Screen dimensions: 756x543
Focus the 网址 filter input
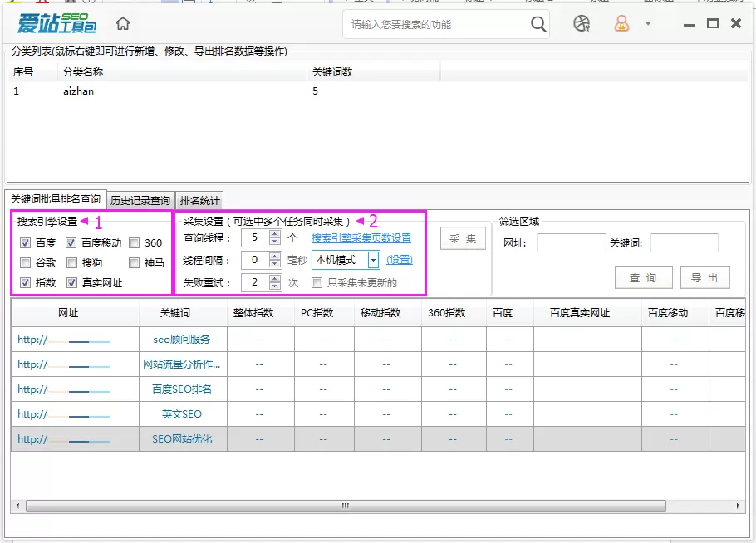[571, 242]
